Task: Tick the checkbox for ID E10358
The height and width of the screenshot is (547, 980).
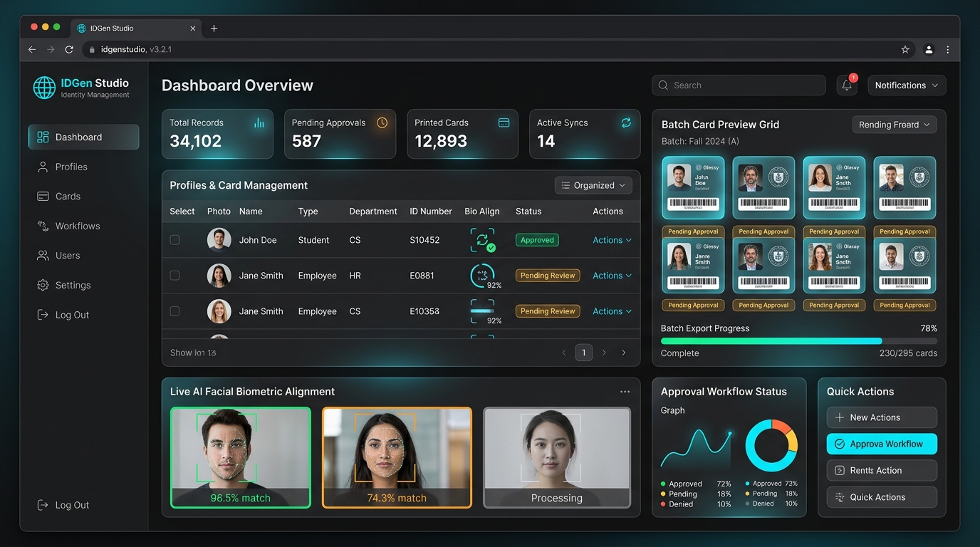Action: click(174, 311)
